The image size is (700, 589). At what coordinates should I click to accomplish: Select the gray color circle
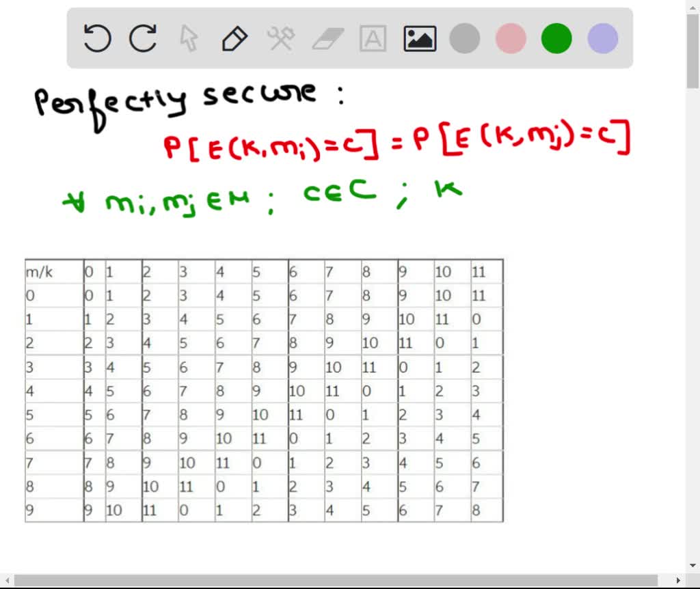tap(464, 39)
